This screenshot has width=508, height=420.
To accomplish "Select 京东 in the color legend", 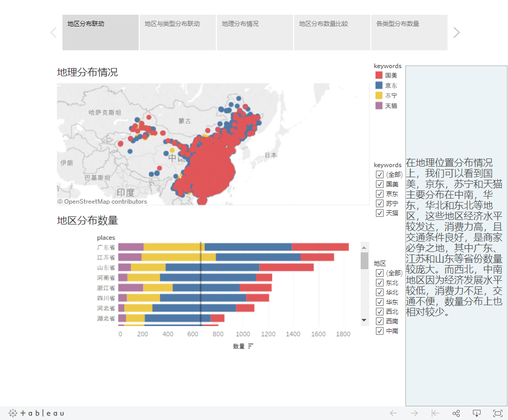I will click(x=391, y=85).
